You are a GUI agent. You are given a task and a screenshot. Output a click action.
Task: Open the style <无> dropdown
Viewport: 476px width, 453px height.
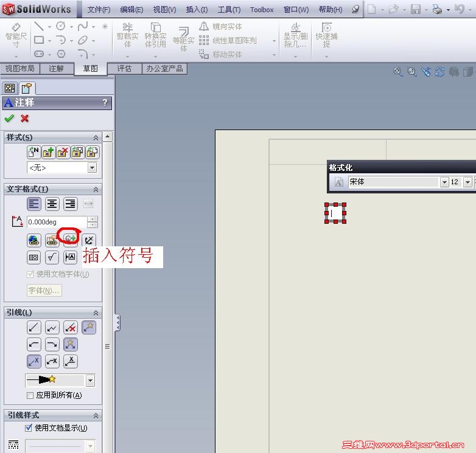92,168
